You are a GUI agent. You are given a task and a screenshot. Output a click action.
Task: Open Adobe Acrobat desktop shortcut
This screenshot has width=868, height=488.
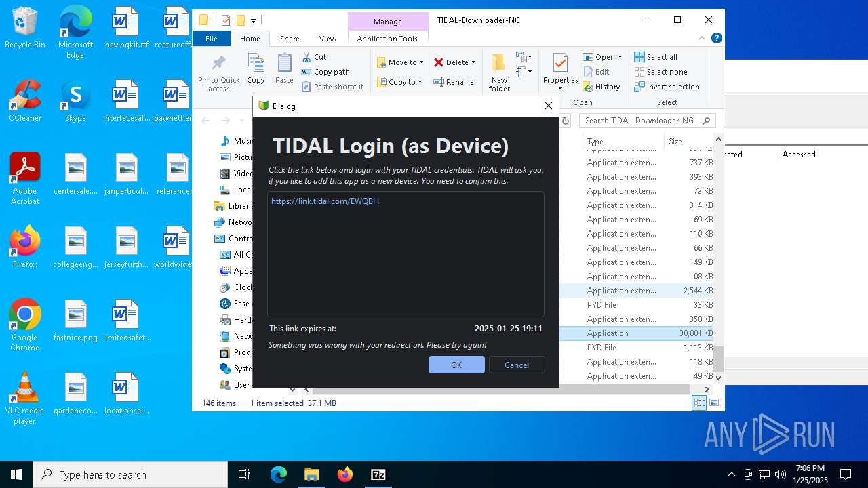(x=25, y=178)
